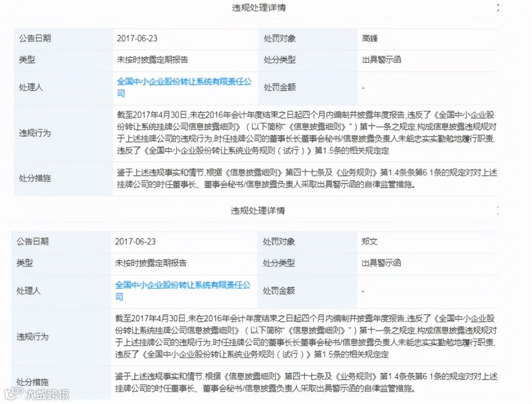Open the 全国中小企业股份转让系统有限责任公司 link in 高峰's record

click(184, 87)
